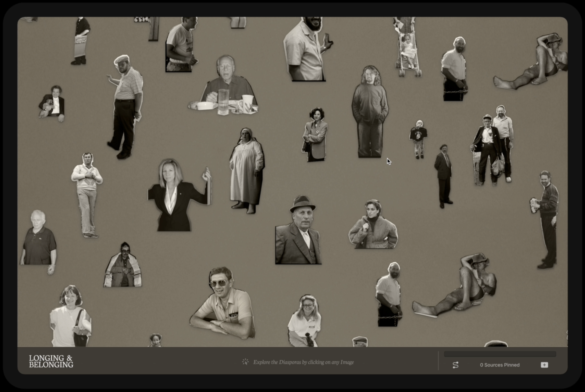Click the empty pinned sources progress bar

point(500,354)
